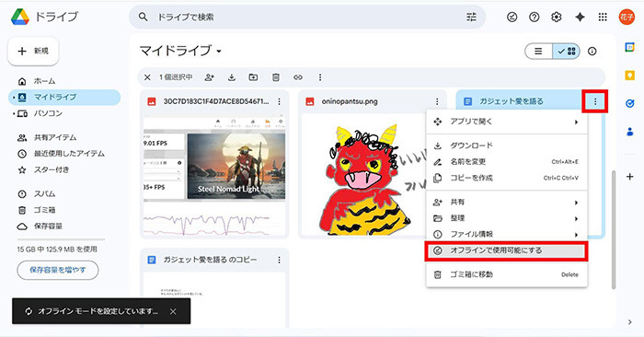Image resolution: width=644 pixels, height=337 pixels.
Task: Expand パソコン tree arrow in sidebar
Action: pos(14,113)
